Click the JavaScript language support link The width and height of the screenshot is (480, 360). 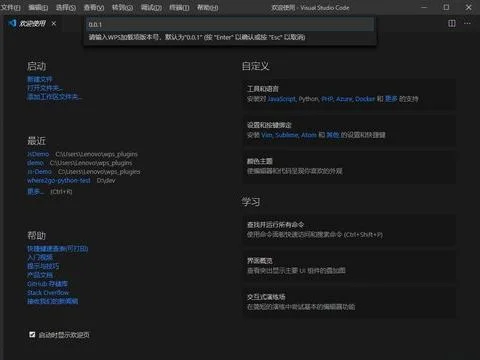click(x=282, y=99)
